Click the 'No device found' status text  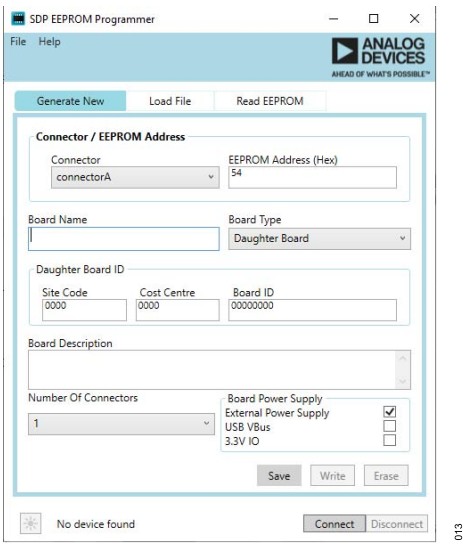tap(96, 524)
